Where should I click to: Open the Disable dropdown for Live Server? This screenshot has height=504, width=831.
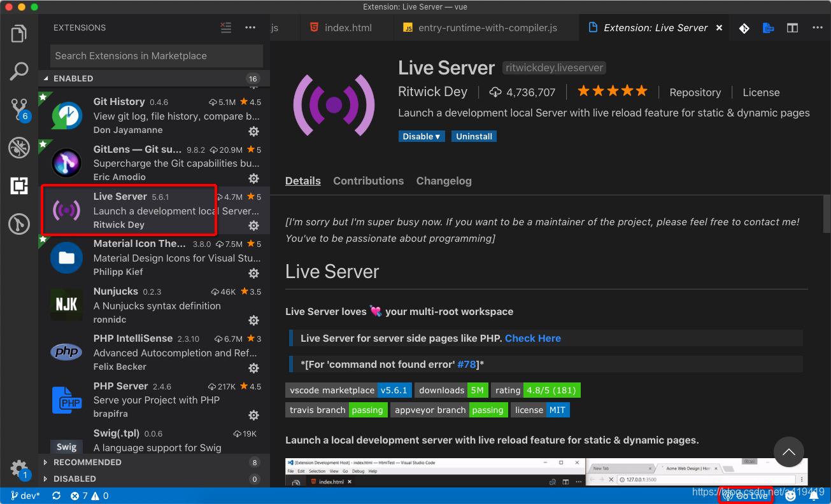[421, 136]
